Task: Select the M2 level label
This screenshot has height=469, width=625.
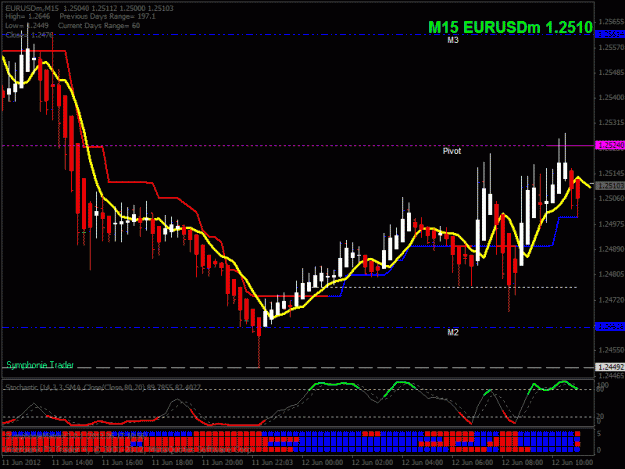Action: pyautogui.click(x=453, y=332)
